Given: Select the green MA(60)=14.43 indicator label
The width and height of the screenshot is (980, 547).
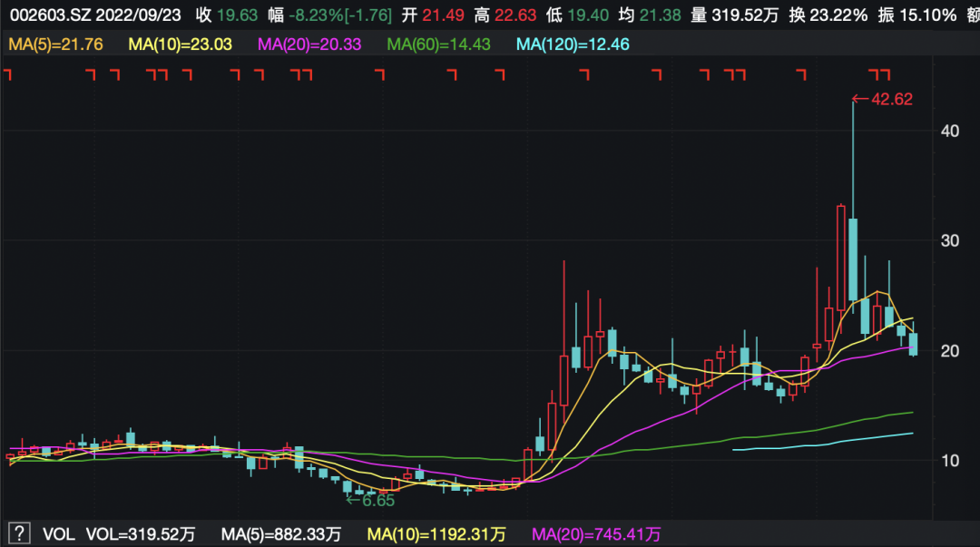Looking at the screenshot, I should [444, 44].
